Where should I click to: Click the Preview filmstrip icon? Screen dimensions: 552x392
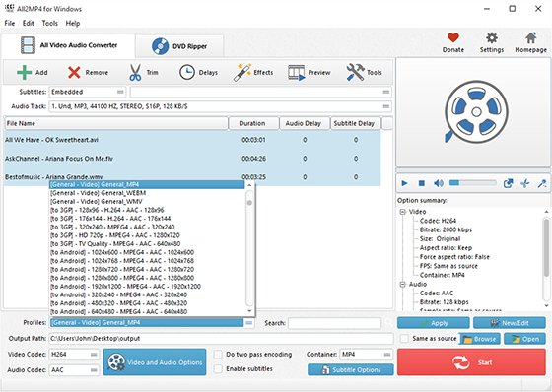tap(297, 73)
